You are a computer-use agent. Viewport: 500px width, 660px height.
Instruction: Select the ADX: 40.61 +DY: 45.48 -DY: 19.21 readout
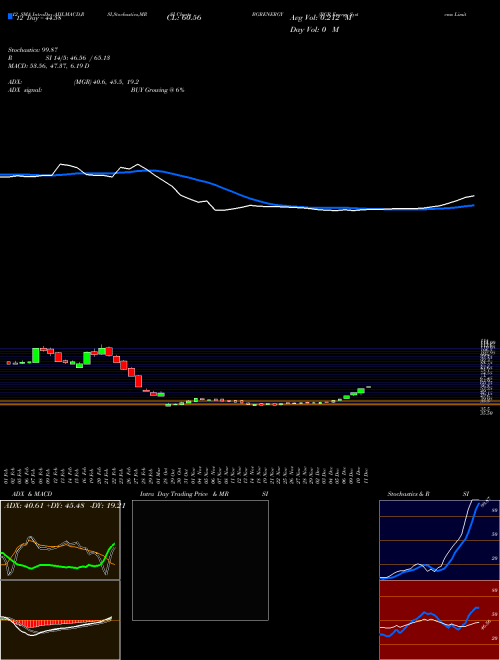pos(64,506)
